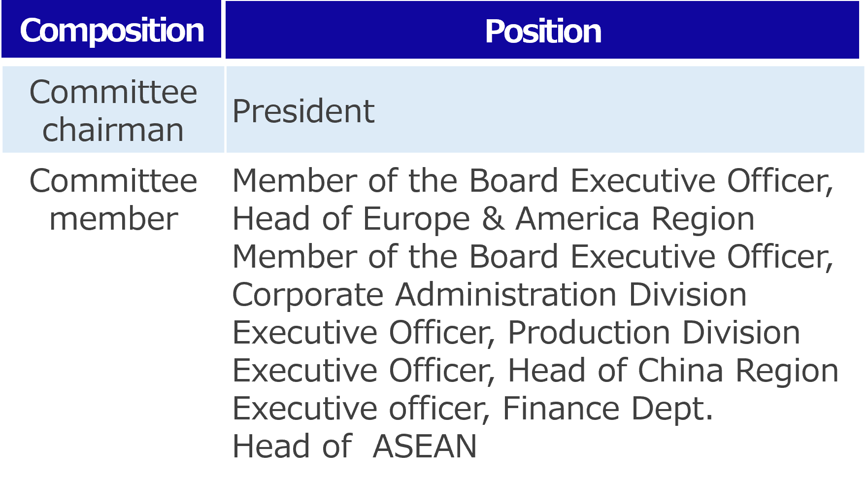This screenshot has height=483, width=868.
Task: Click the word 'Finance' in the member list
Action: coord(561,409)
